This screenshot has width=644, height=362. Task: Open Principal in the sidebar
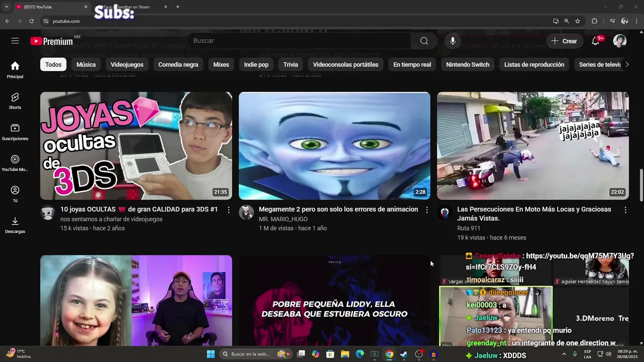15,70
